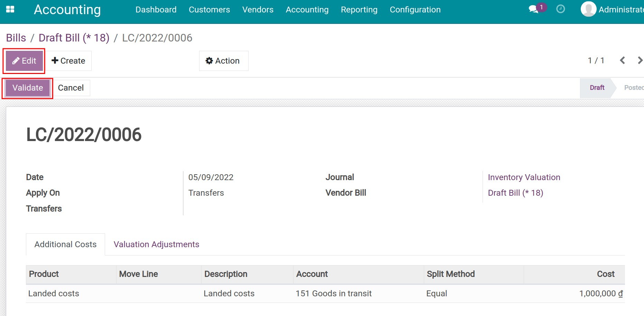644x316 pixels.
Task: Click the Apply On value Transfers
Action: click(x=206, y=193)
